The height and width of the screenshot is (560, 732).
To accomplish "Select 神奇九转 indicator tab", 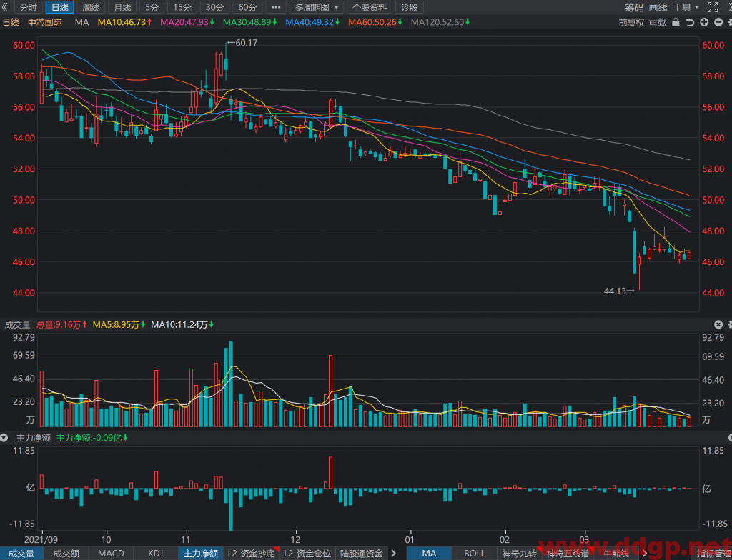I will pos(519,554).
